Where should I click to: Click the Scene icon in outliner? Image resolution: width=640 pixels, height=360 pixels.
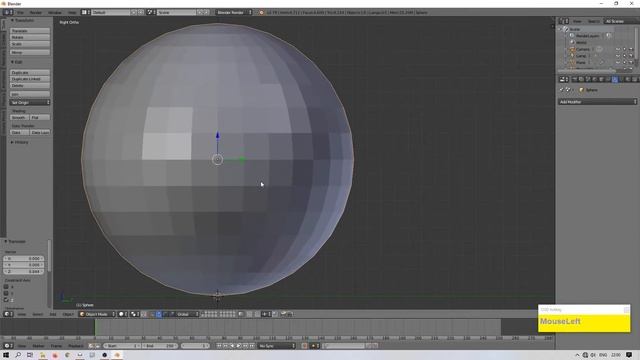(x=566, y=29)
